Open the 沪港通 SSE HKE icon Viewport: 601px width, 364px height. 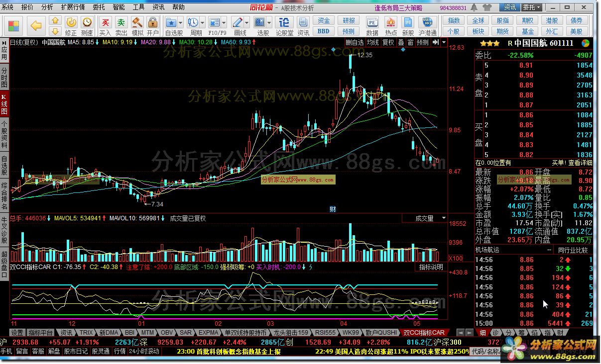coord(427,26)
